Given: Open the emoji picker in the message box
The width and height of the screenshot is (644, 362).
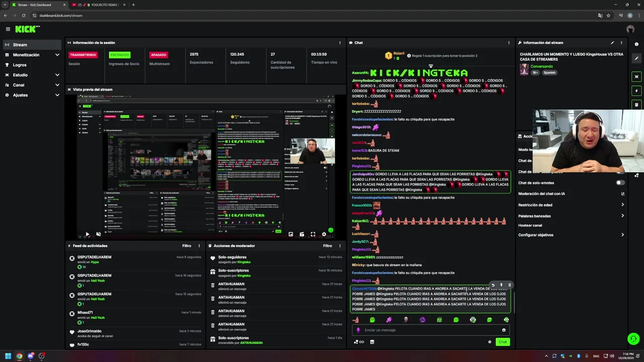Looking at the screenshot, I should click(x=504, y=330).
